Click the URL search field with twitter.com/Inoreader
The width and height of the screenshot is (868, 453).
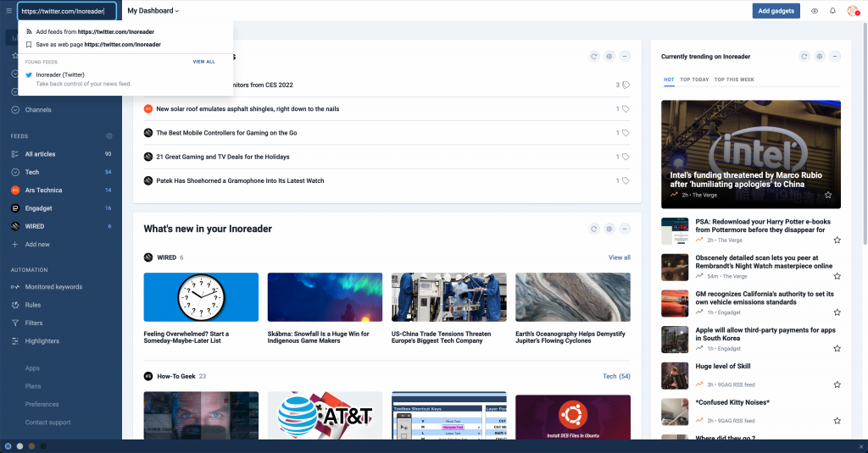click(x=67, y=11)
